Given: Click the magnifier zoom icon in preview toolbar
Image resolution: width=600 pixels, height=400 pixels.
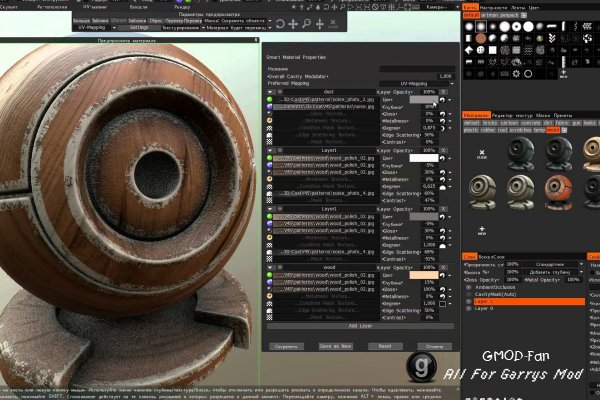Looking at the screenshot, I should click(307, 24).
